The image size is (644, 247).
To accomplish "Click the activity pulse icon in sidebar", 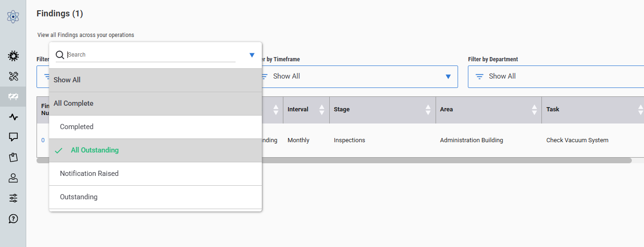I will pyautogui.click(x=13, y=117).
